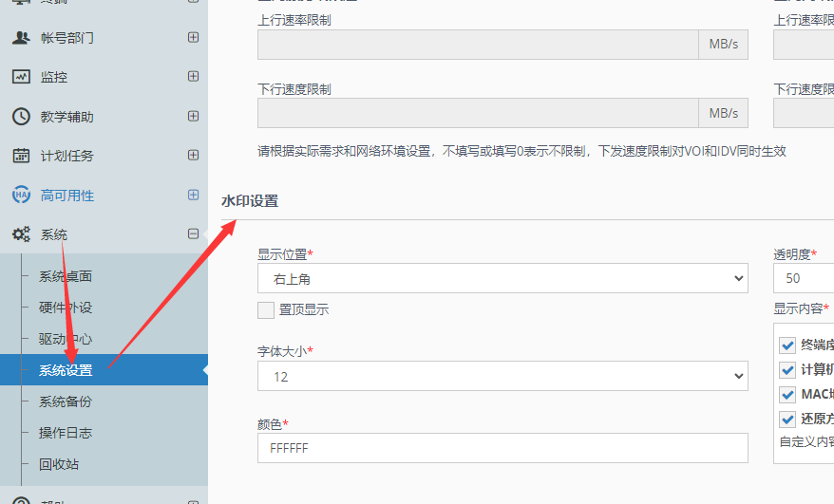
Task: Click the 帐号部门 people icon
Action: pos(21,38)
